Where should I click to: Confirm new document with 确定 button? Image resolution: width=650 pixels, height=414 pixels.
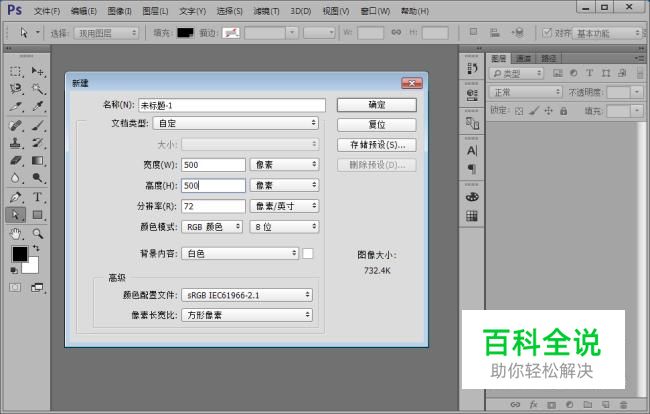[x=377, y=105]
